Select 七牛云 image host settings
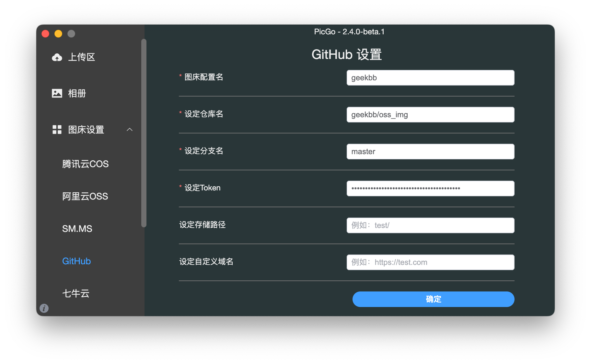This screenshot has height=364, width=591. point(75,293)
